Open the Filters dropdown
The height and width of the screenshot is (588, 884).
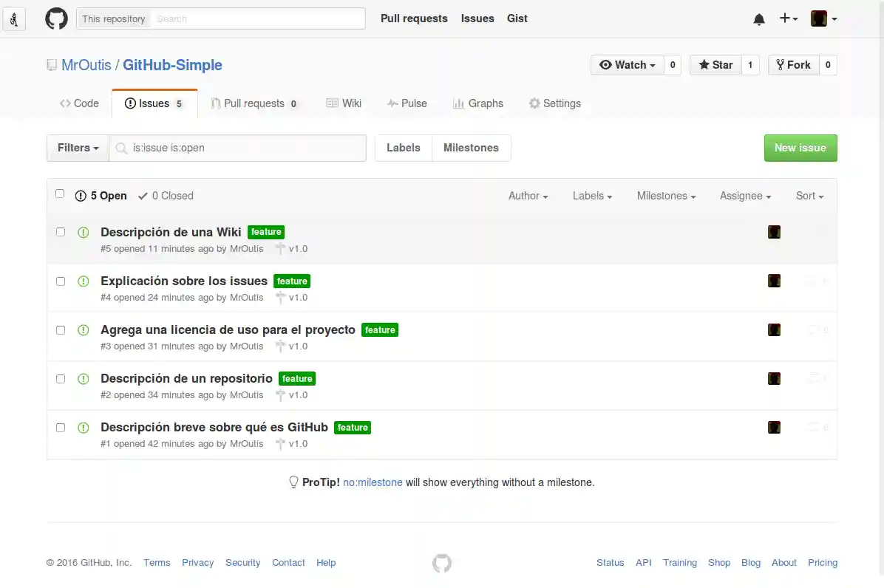77,148
